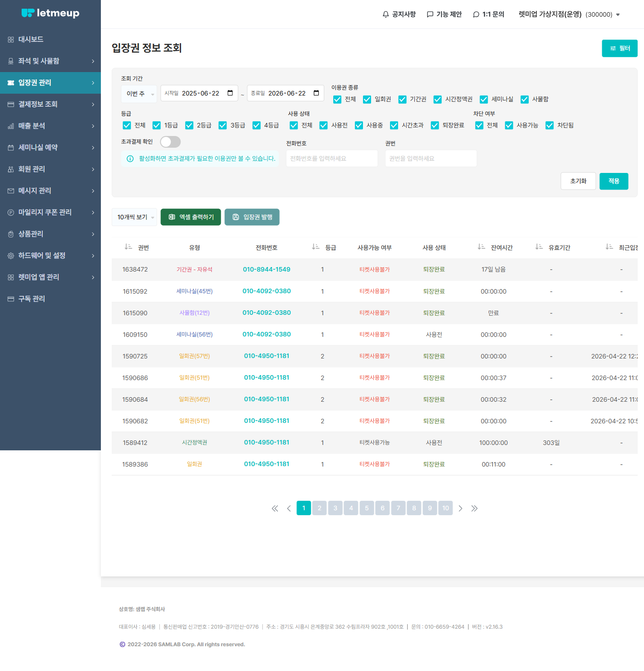Expand the 회원 관리 sidebar menu

(50, 169)
